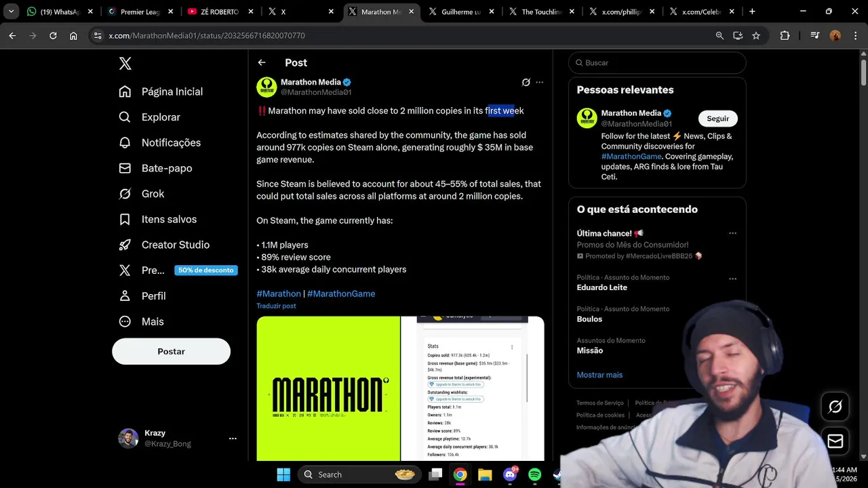This screenshot has width=868, height=488.
Task: Open Perfil from sidebar
Action: pyautogui.click(x=142, y=296)
